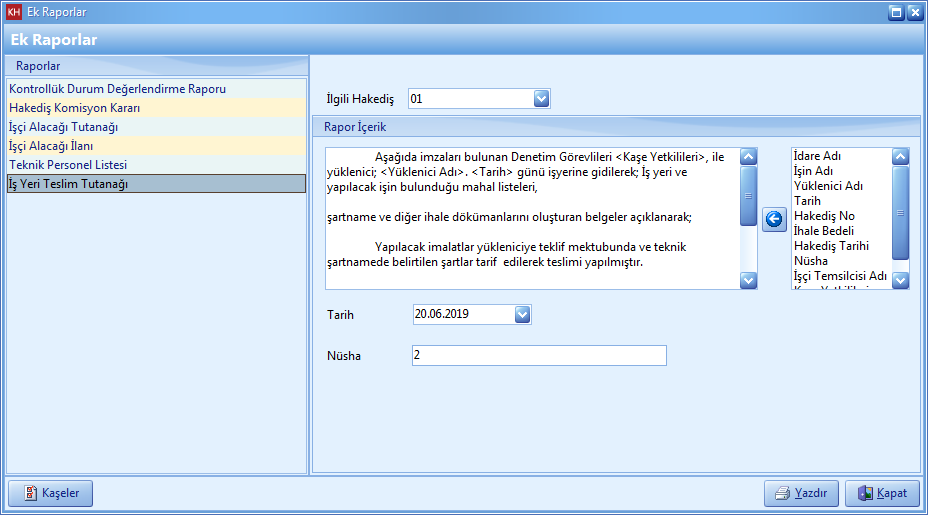
Task: Open Teknik Personel Listesi report
Action: [x=68, y=165]
